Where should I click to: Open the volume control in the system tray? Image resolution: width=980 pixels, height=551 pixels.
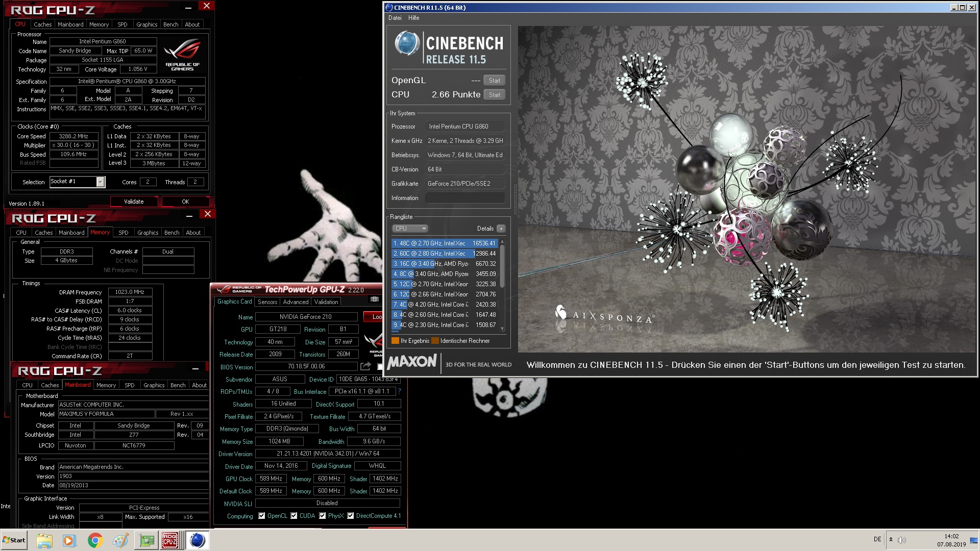902,540
